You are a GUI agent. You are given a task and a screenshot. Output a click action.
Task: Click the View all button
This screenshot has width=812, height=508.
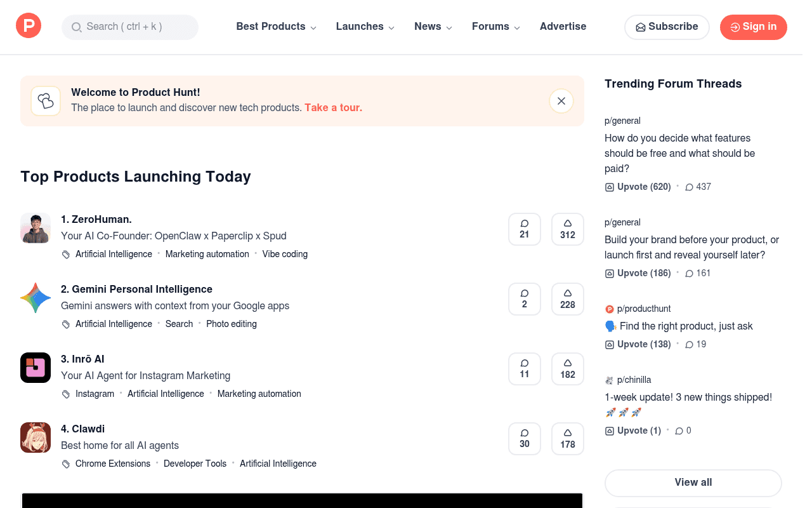(x=693, y=483)
